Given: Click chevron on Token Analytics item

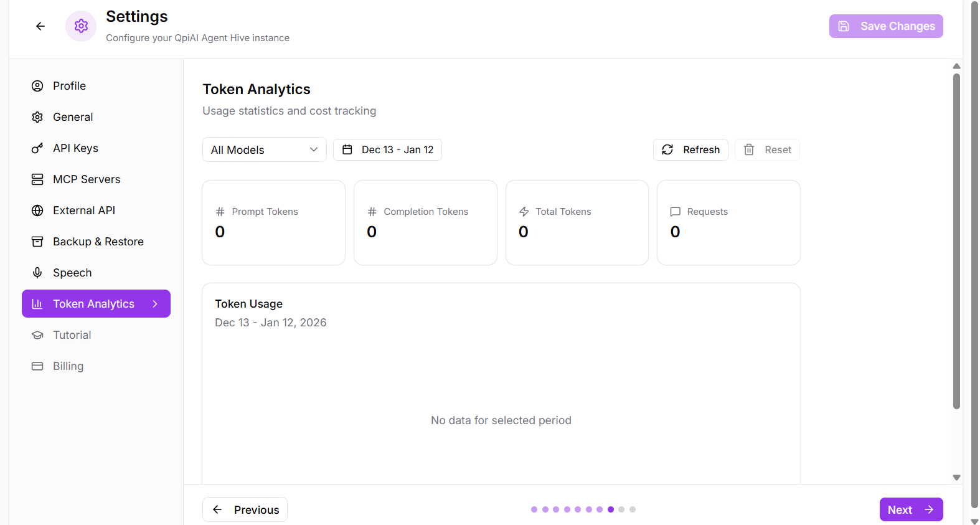Looking at the screenshot, I should (155, 304).
